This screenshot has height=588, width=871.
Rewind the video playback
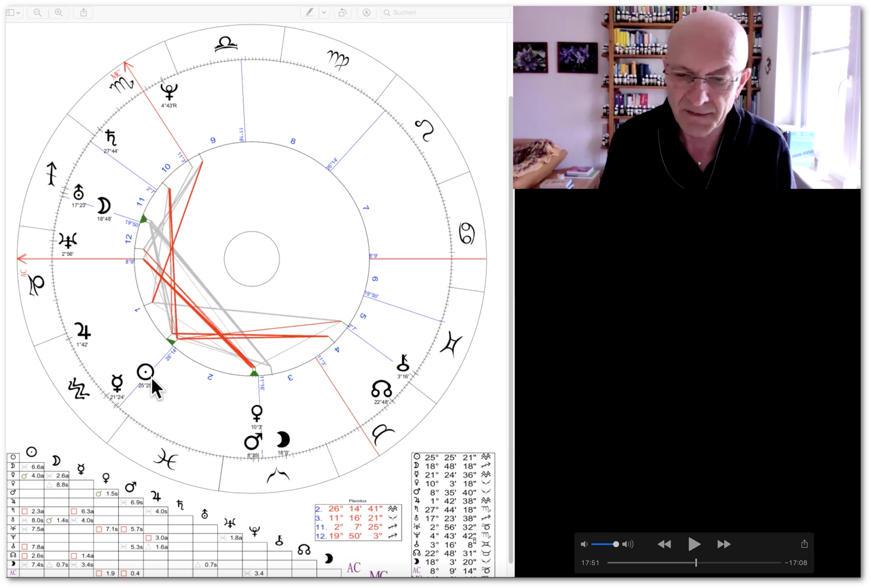tap(664, 544)
